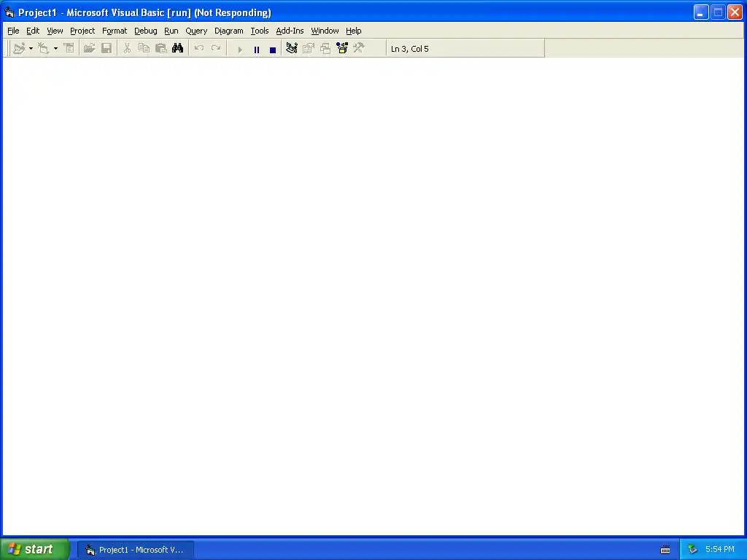
Task: Close the Not Responding Visual Basic window
Action: 735,12
